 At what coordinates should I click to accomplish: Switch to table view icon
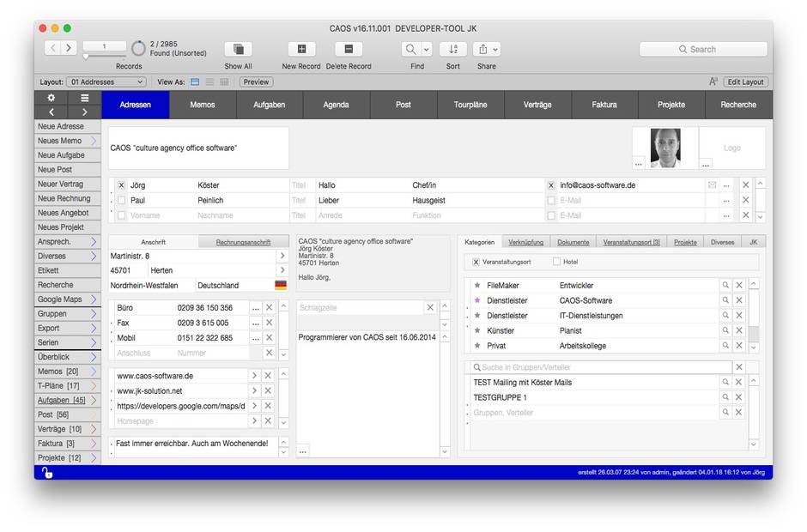pyautogui.click(x=224, y=82)
